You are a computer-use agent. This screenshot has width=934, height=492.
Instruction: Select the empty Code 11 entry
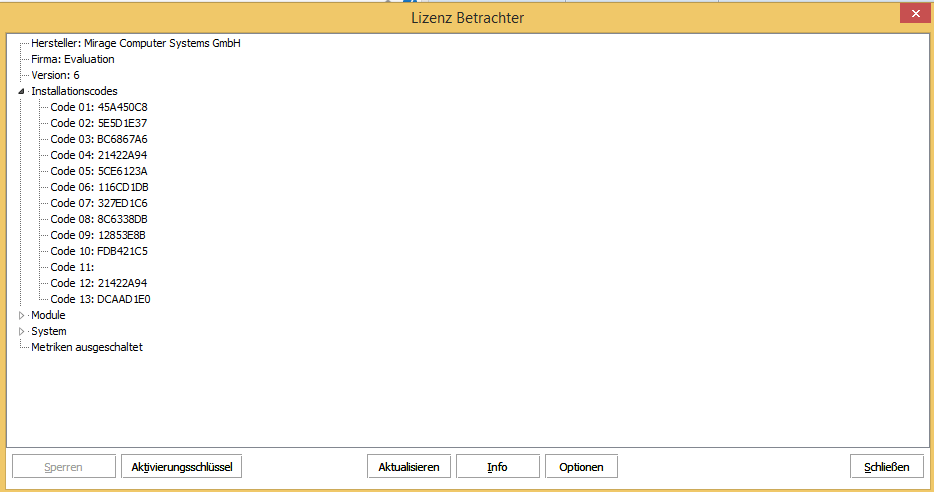72,267
